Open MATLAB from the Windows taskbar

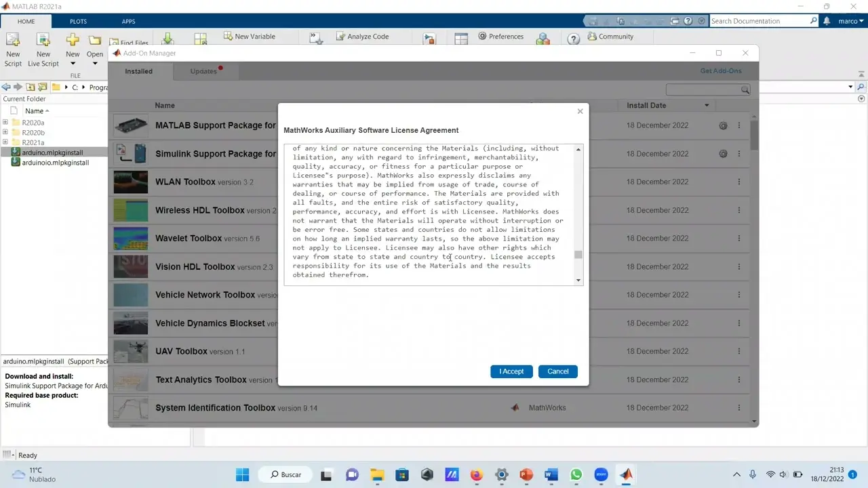pos(625,474)
